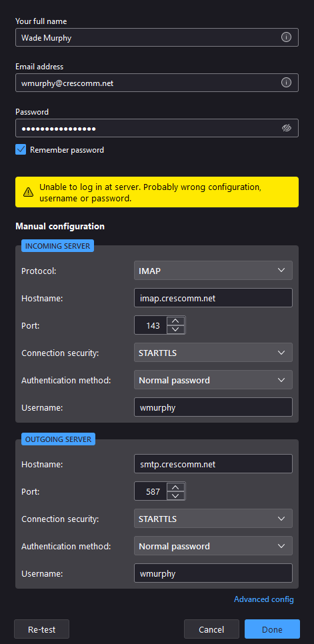The image size is (314, 644).
Task: Click the Re-test button
Action: (41, 629)
